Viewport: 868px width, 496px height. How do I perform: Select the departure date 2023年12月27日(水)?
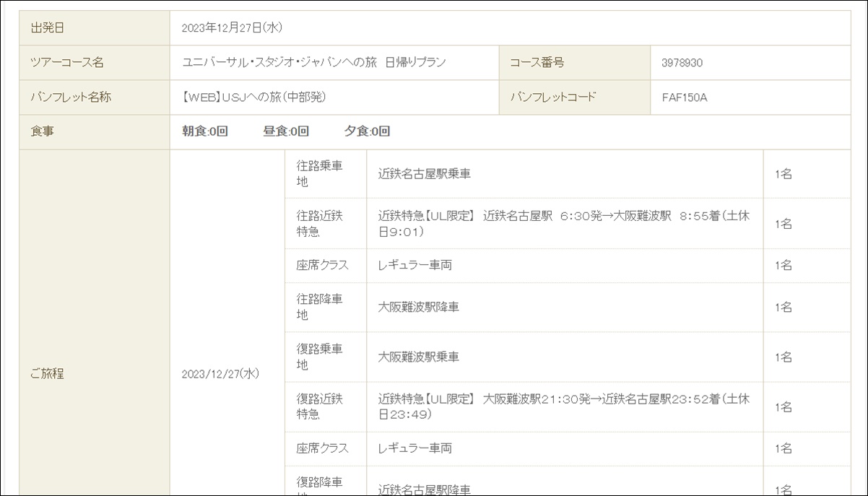coord(232,28)
